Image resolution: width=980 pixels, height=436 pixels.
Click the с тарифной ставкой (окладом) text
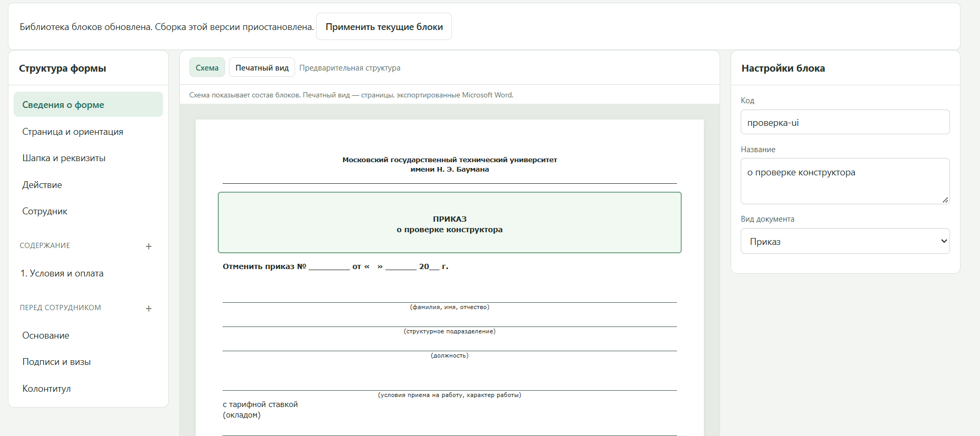click(260, 410)
